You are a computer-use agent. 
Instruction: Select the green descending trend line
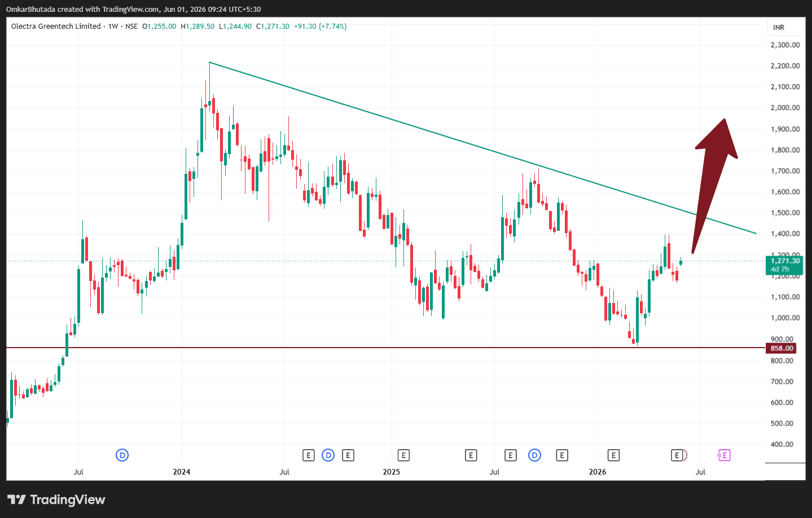(482, 148)
